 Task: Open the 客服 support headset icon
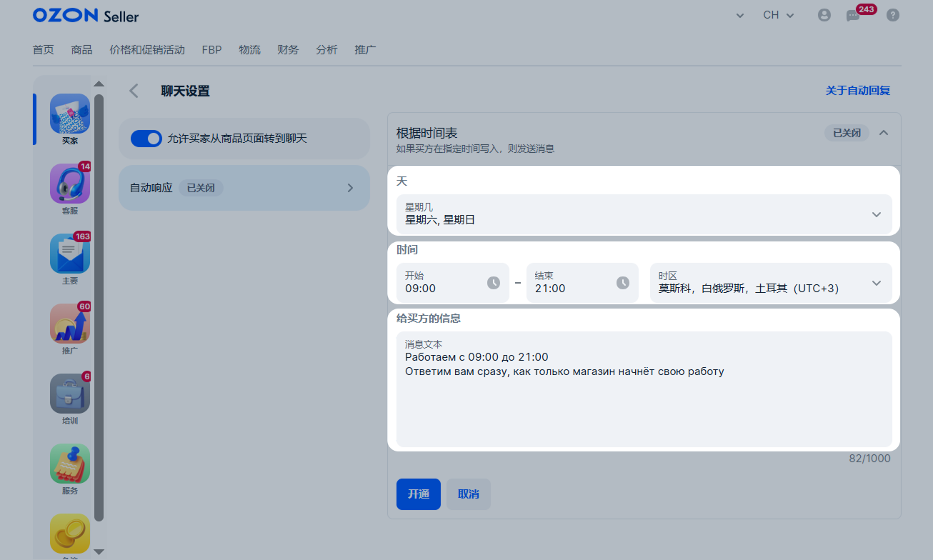(70, 184)
